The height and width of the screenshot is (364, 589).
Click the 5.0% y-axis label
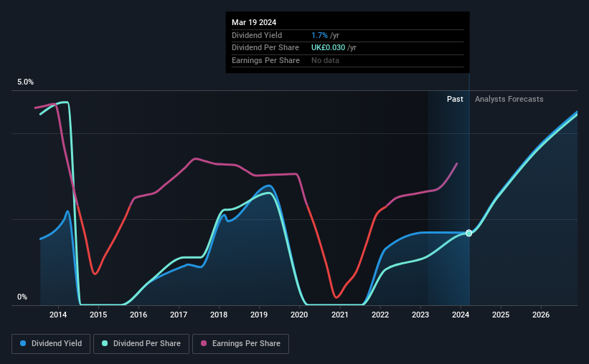tap(25, 82)
